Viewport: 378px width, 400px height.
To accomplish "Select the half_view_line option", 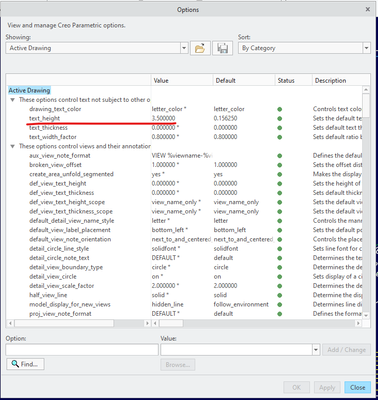I will click(x=48, y=295).
